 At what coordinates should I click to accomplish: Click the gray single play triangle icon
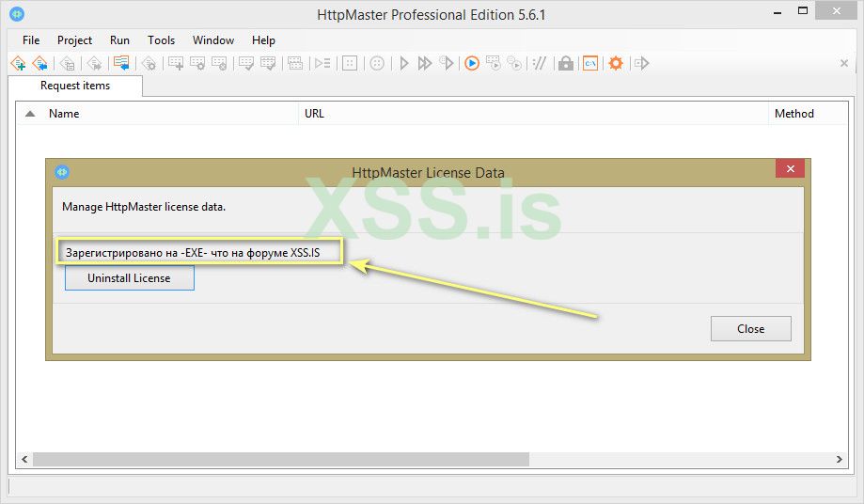tap(404, 63)
